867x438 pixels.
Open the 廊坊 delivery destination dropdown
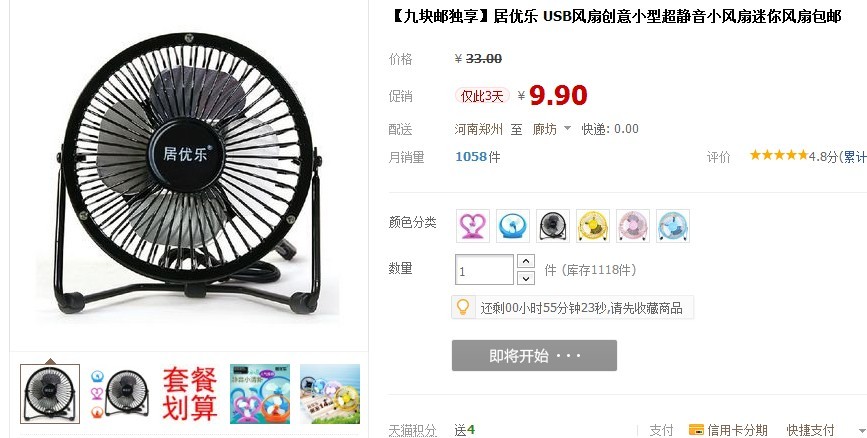pyautogui.click(x=551, y=129)
